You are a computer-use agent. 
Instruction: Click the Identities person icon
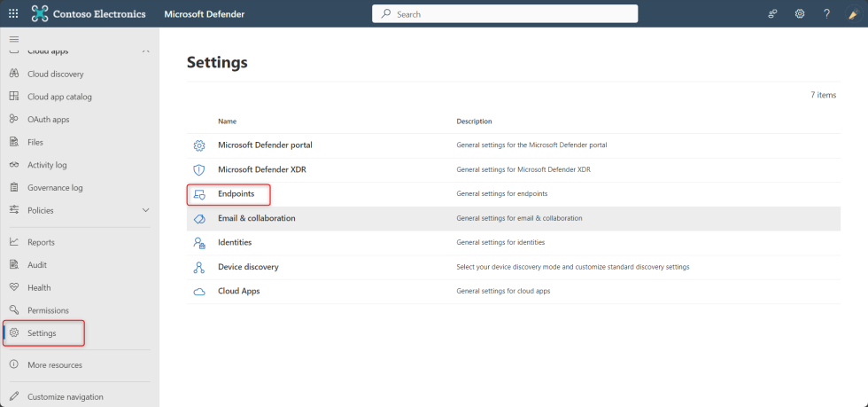(199, 244)
